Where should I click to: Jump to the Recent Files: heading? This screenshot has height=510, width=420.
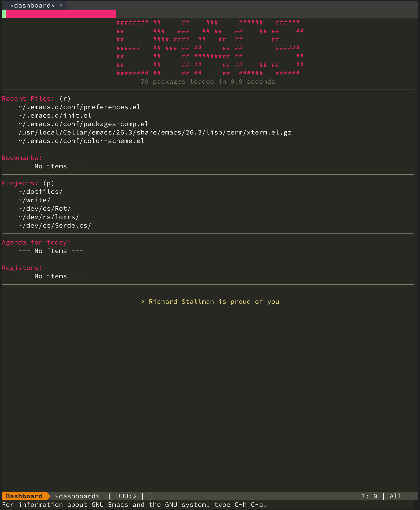tap(28, 99)
